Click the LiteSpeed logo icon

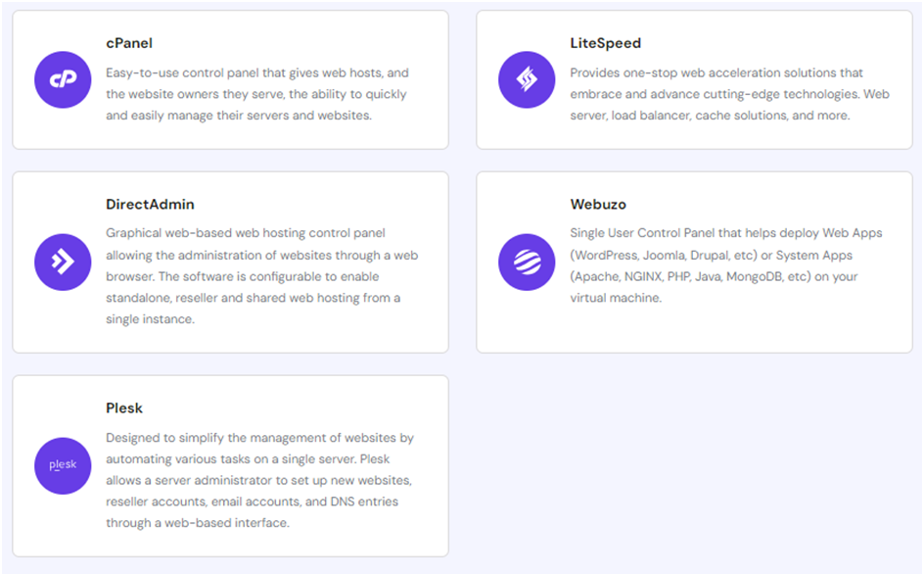tap(527, 79)
